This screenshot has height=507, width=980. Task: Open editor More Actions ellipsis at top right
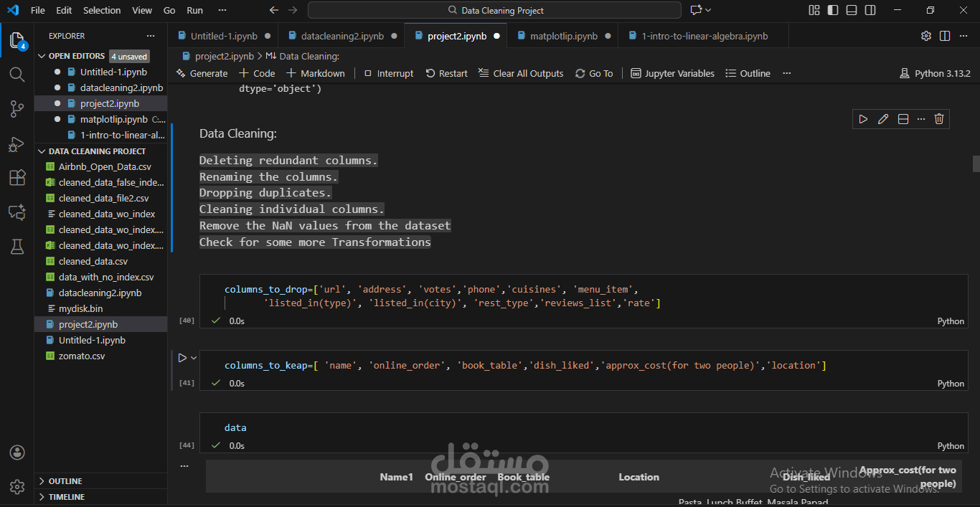(x=963, y=36)
